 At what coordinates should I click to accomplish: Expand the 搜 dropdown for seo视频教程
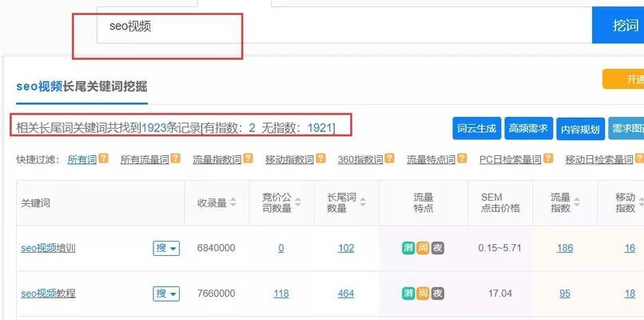pyautogui.click(x=166, y=294)
